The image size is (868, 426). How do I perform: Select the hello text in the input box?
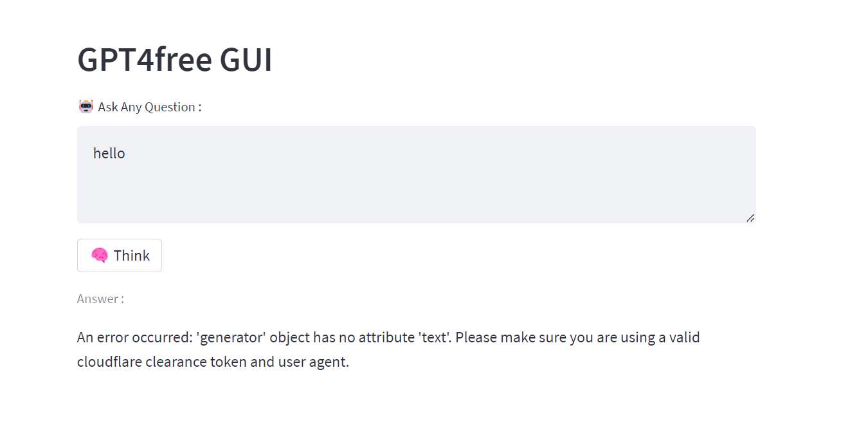[109, 153]
